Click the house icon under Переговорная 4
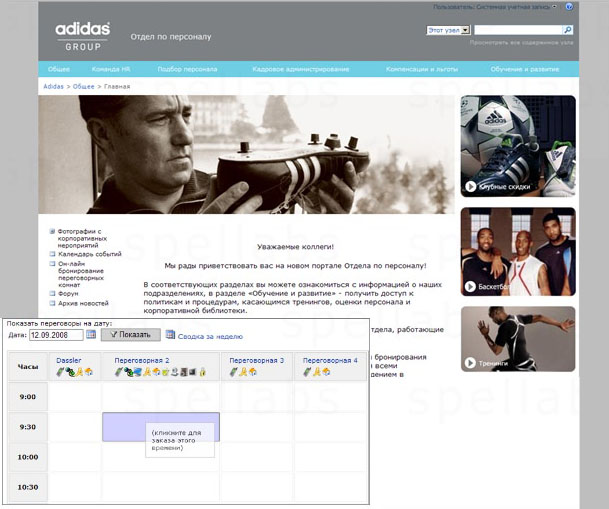The height and width of the screenshot is (509, 609). pyautogui.click(x=326, y=372)
